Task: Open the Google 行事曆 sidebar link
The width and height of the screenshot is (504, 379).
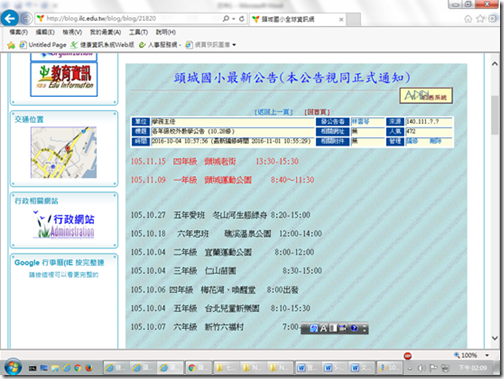Action: [x=59, y=263]
